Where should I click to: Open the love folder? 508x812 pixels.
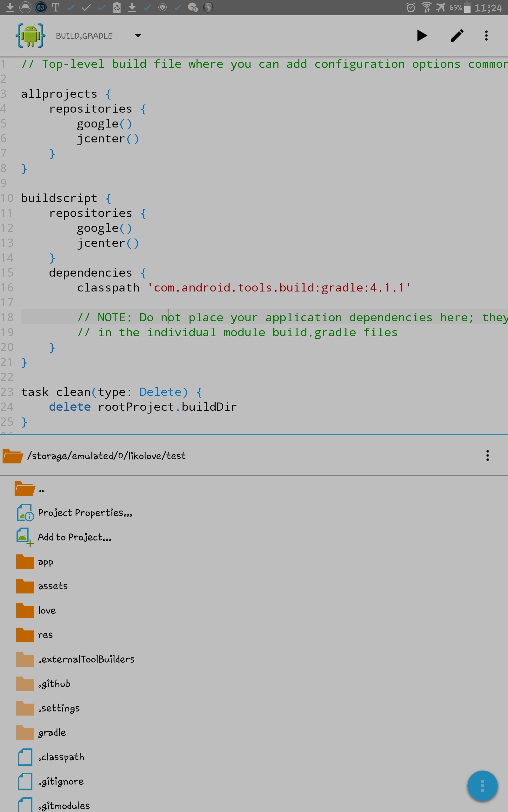pos(254,610)
